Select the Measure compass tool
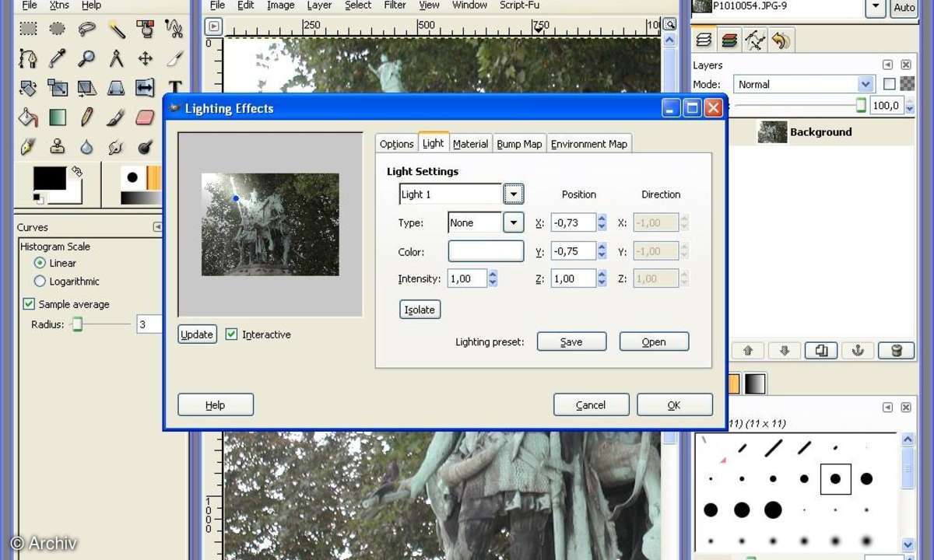 pos(116,58)
